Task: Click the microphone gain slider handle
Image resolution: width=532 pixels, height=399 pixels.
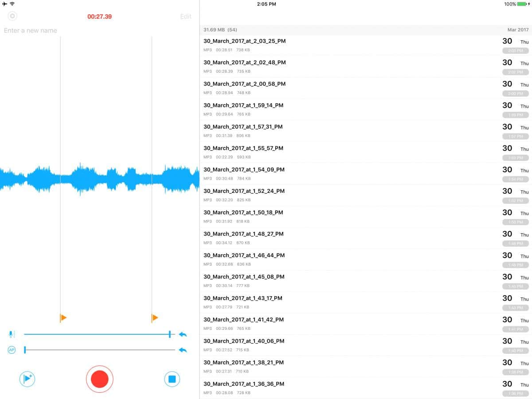Action: 170,334
